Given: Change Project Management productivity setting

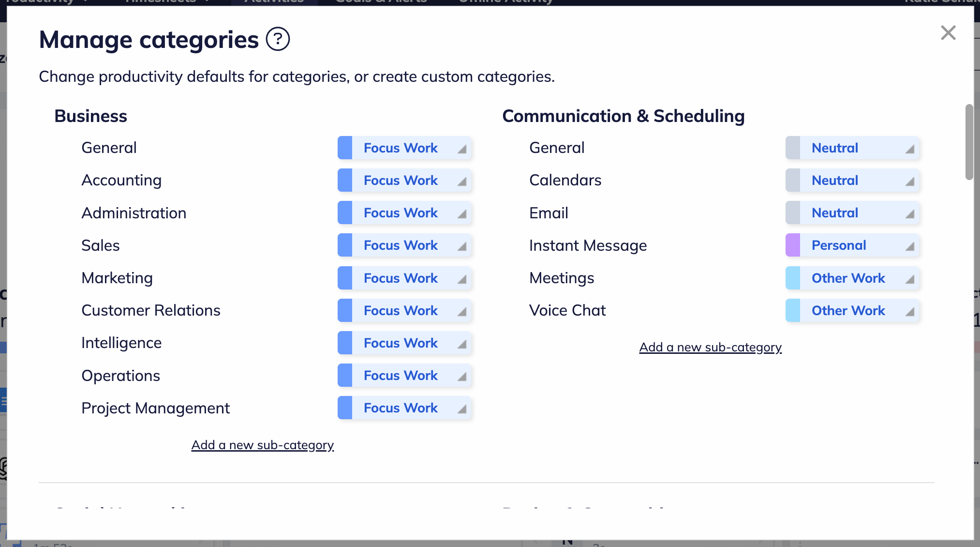Looking at the screenshot, I should pos(404,408).
